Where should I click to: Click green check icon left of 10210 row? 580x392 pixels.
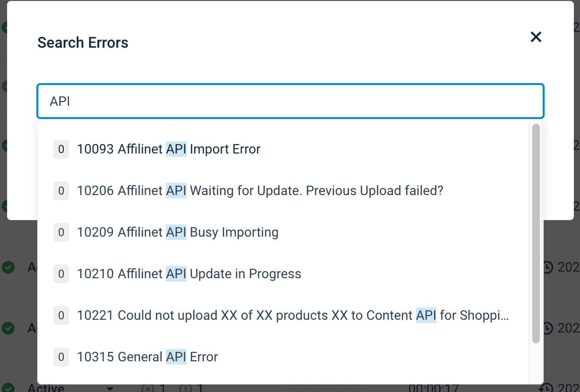click(8, 267)
